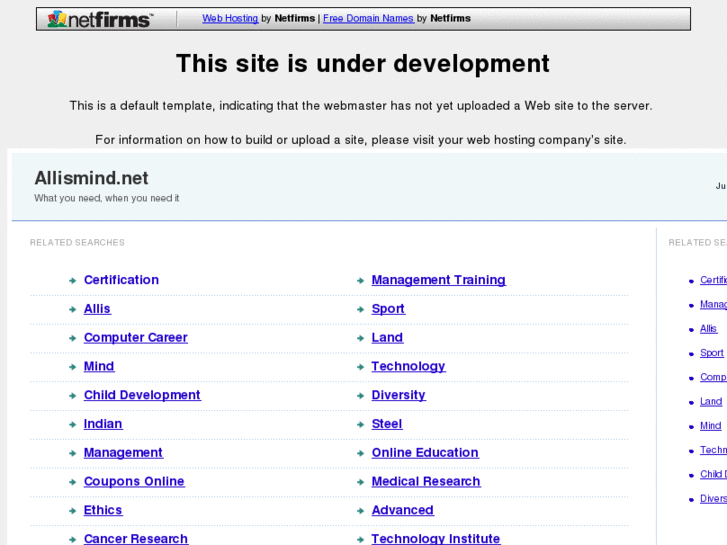Open the Technology Institute link
Screen dimensions: 727x545
click(436, 539)
